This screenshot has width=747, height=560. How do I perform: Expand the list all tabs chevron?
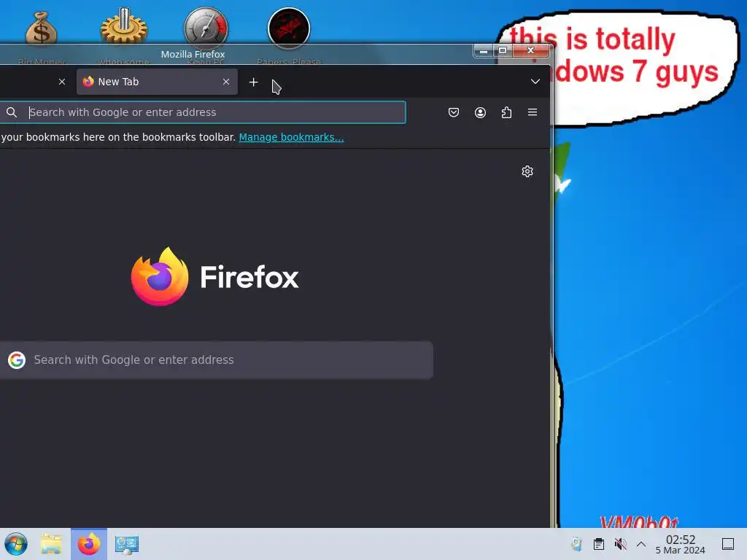535,82
